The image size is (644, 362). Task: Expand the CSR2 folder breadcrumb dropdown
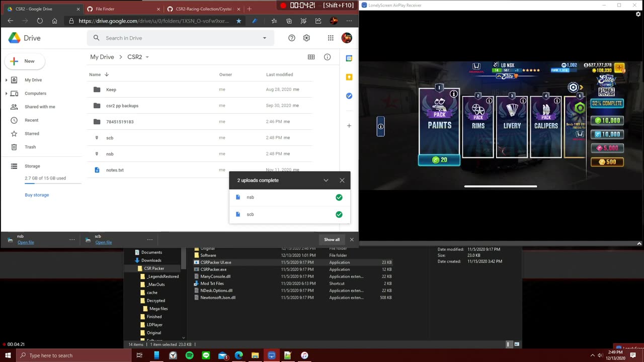(x=147, y=57)
